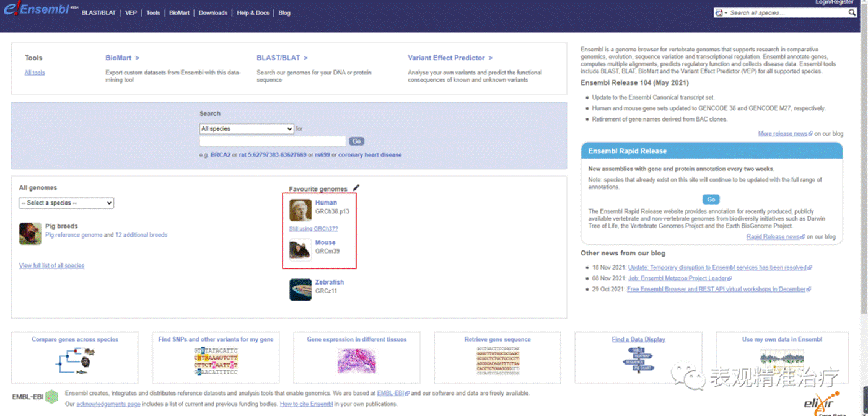Screen dimensions: 868x416
Task: Open the Variant Effect Predictor heading link
Action: 450,58
